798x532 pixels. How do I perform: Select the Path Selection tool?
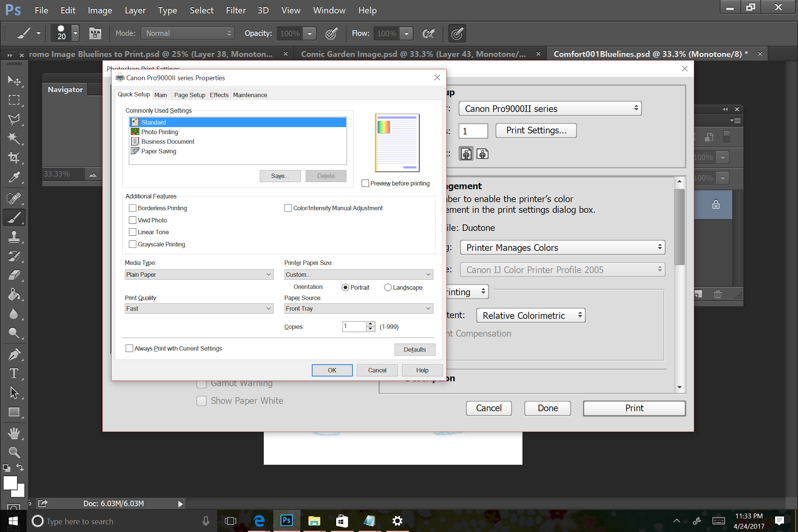coord(14,393)
